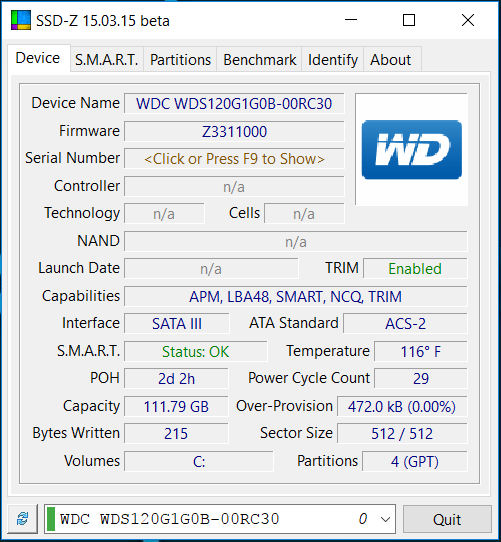Image resolution: width=501 pixels, height=542 pixels.
Task: Open the About tab
Action: (391, 60)
